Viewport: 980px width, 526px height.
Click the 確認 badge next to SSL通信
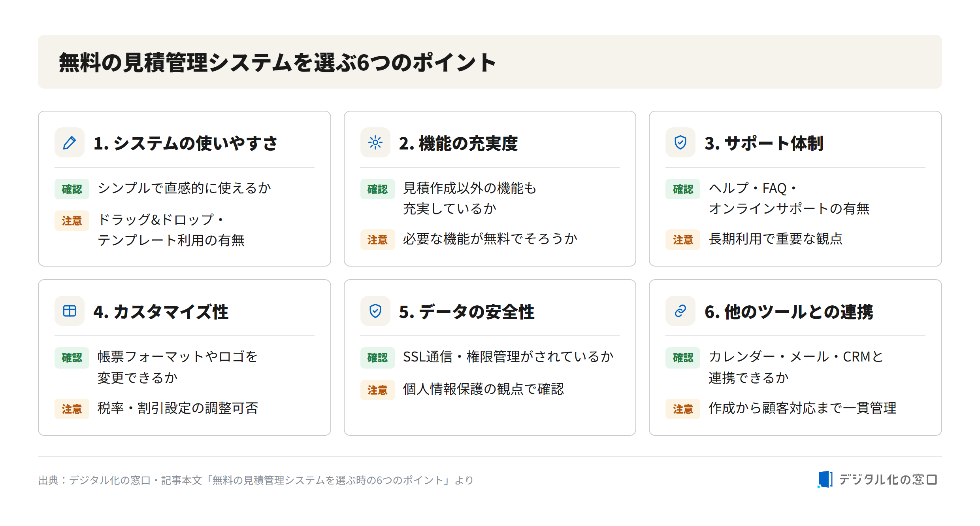(x=377, y=358)
